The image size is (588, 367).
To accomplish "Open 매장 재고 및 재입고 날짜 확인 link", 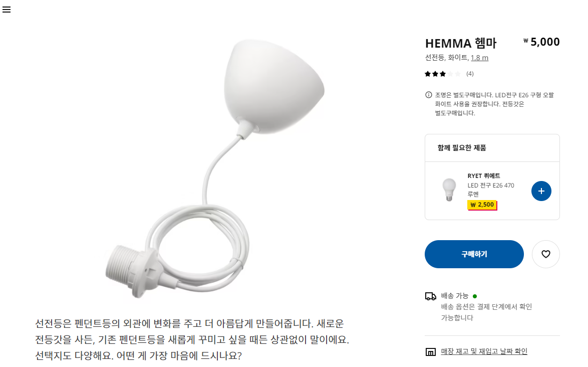I will click(x=484, y=351).
